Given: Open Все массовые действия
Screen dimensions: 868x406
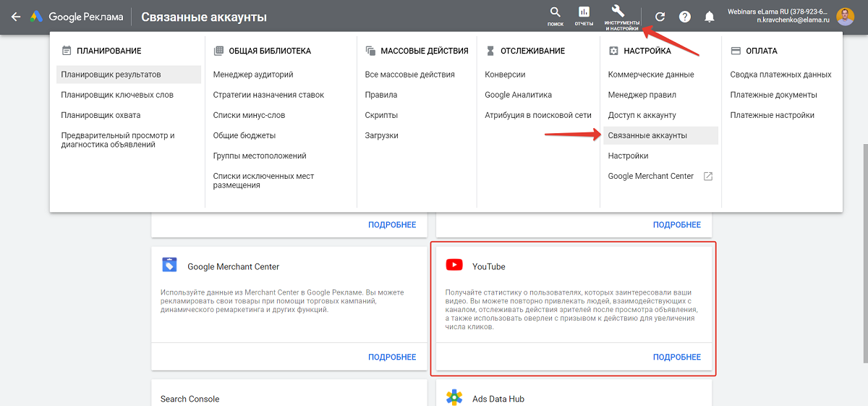Looking at the screenshot, I should tap(409, 75).
